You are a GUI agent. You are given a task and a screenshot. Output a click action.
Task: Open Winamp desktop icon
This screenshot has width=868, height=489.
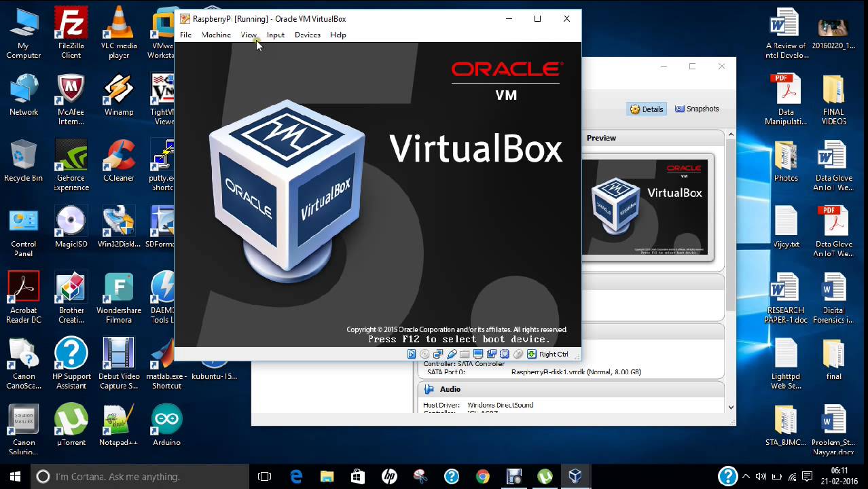119,95
